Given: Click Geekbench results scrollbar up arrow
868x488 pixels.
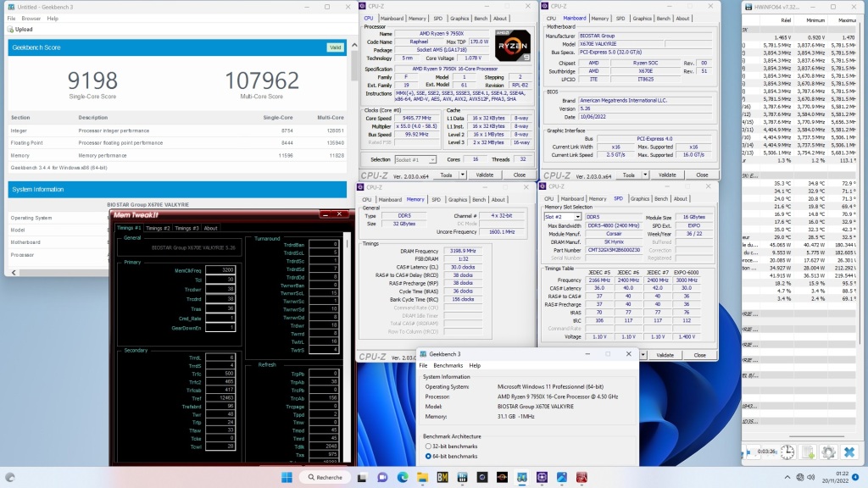Looking at the screenshot, I should [x=354, y=45].
